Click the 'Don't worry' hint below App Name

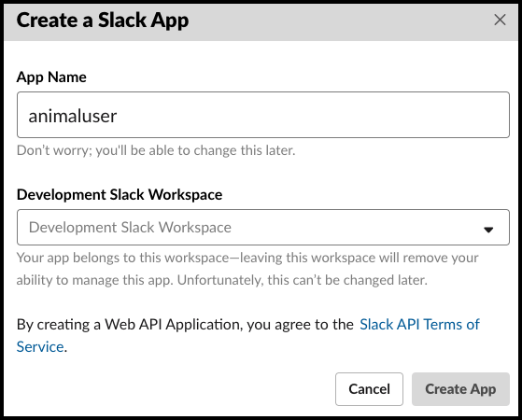pos(156,150)
